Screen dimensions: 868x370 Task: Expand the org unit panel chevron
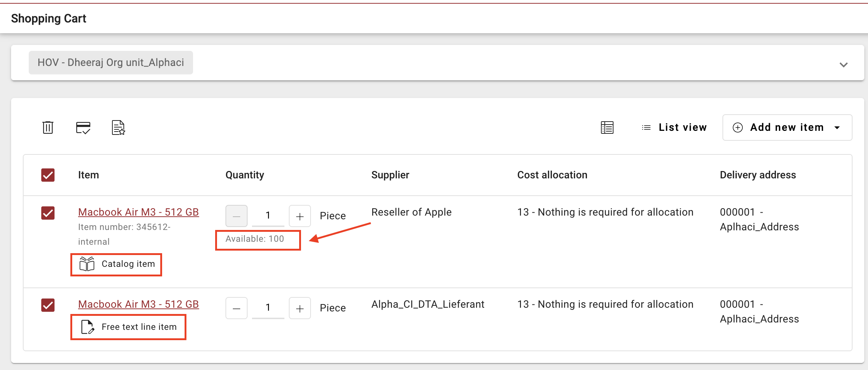843,65
